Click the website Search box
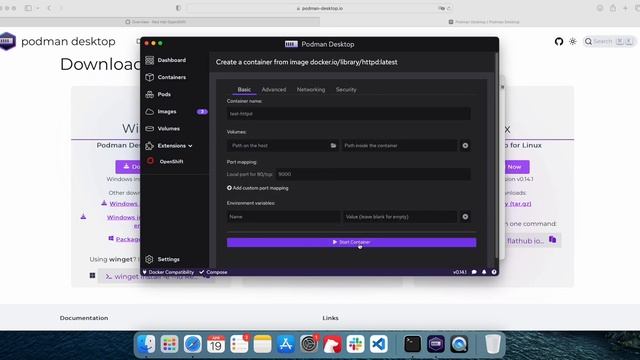 [x=609, y=41]
